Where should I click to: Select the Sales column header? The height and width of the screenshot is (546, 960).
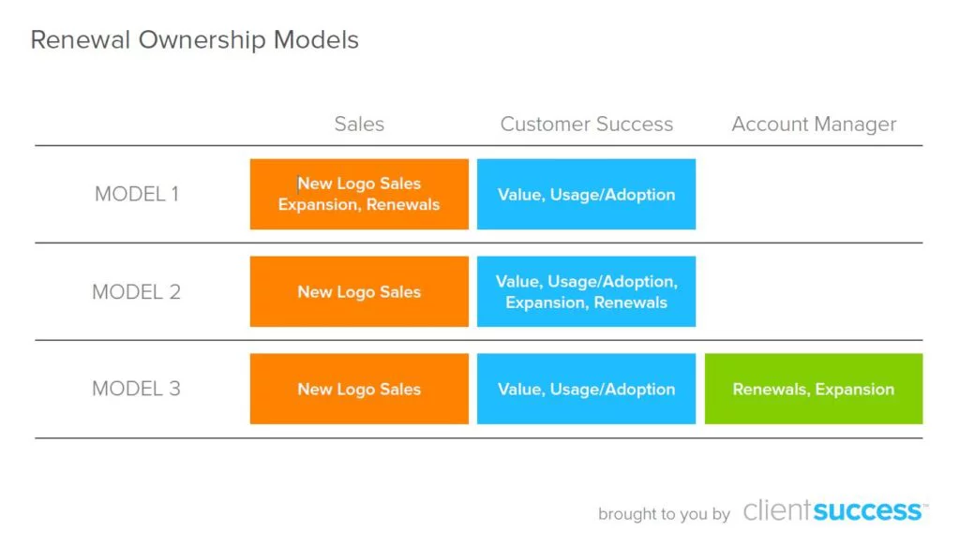[x=359, y=124]
